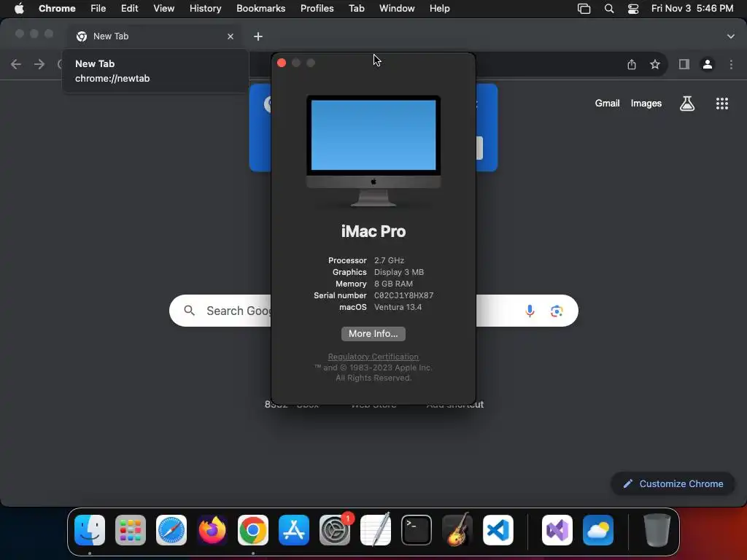
Task: Click the Display 3 MB graphics value
Action: [399, 272]
